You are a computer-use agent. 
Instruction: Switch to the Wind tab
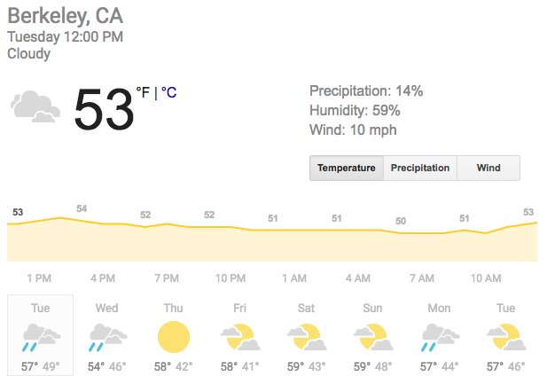click(x=488, y=168)
